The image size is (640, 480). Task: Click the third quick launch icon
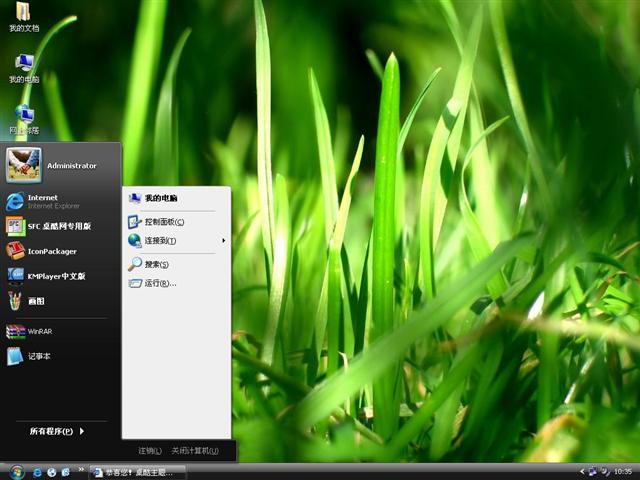tap(65, 472)
